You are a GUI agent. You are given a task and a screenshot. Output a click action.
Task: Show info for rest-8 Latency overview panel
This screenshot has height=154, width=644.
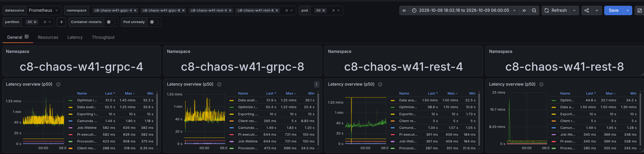coord(541,84)
